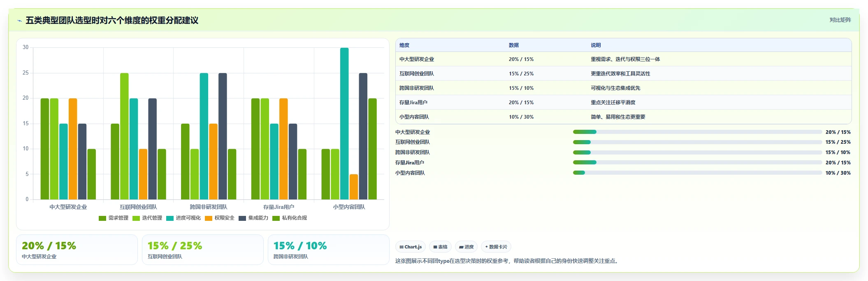
Task: Click the orange bar in the 存量Jira用户 group
Action: (x=283, y=149)
